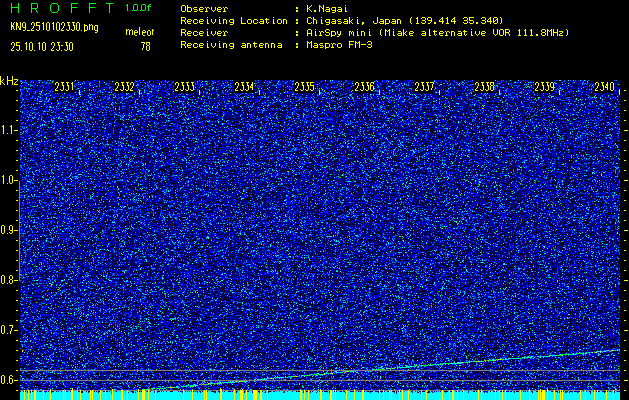Click the cyan signal strength bar at bottom

click(320, 395)
